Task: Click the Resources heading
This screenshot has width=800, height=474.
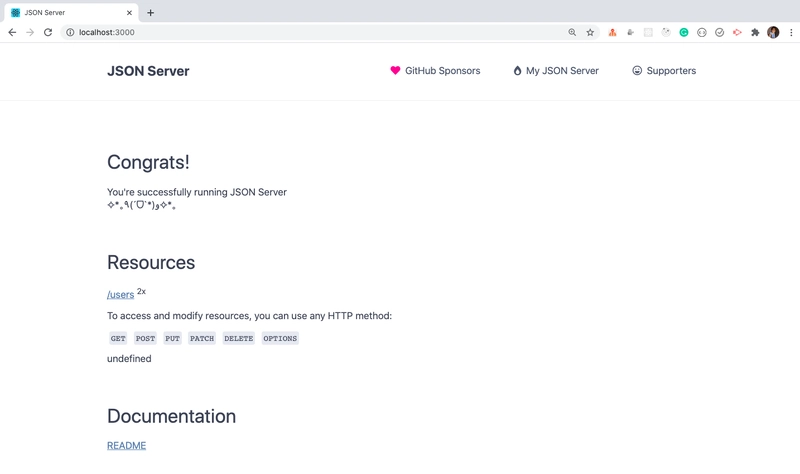Action: click(151, 262)
